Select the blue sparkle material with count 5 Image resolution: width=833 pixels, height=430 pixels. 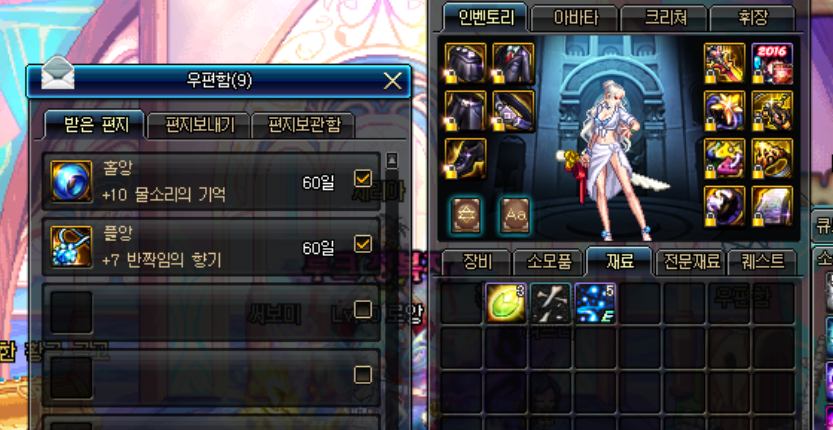596,303
